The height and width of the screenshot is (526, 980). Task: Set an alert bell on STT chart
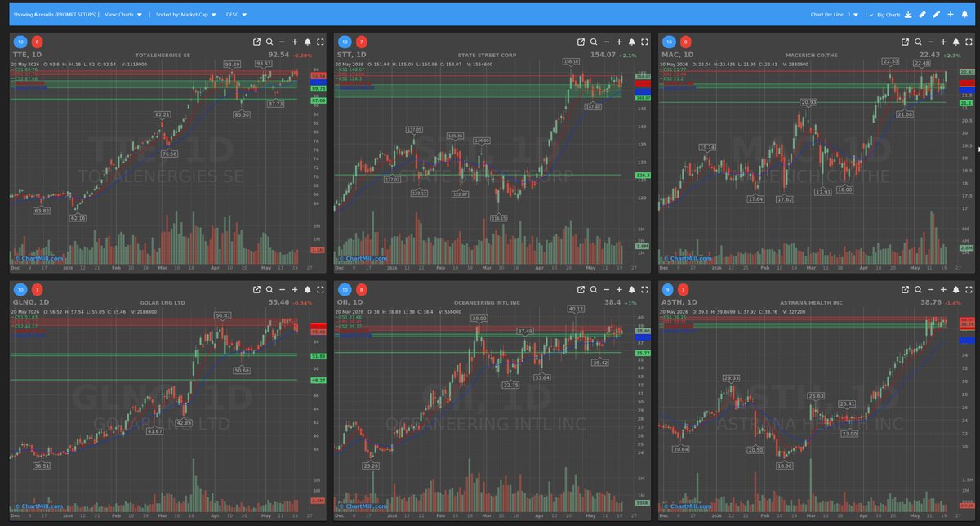[x=631, y=42]
